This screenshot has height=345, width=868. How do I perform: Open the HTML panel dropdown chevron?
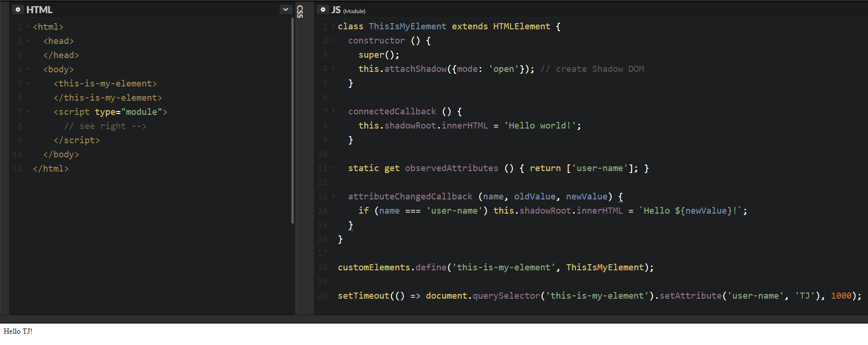click(286, 9)
